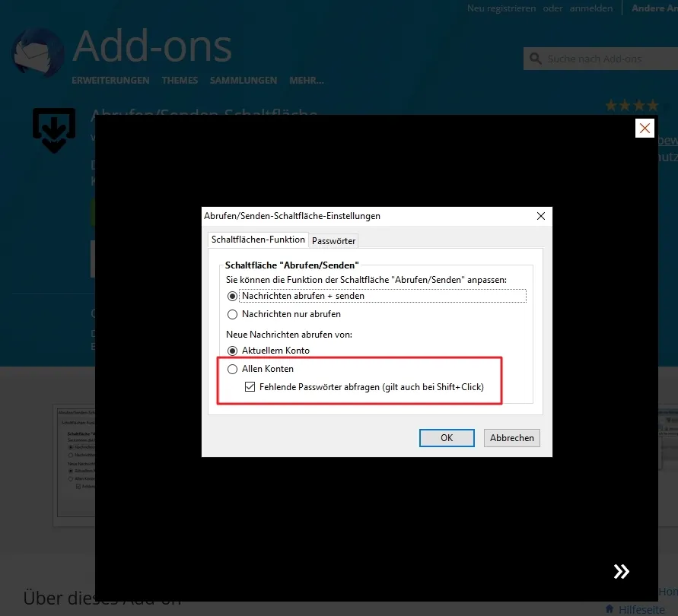Image resolution: width=678 pixels, height=616 pixels.
Task: Confirm the dialog with OK
Action: [x=447, y=438]
